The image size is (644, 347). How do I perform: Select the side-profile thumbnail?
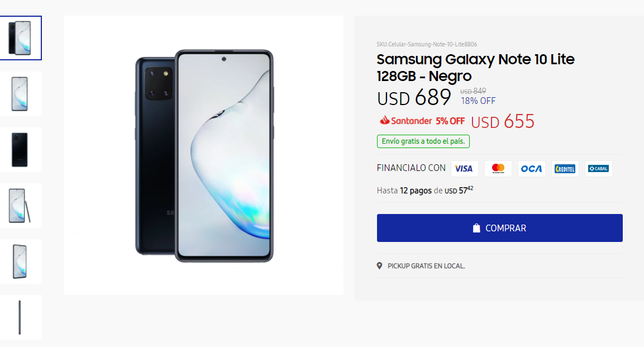20,317
